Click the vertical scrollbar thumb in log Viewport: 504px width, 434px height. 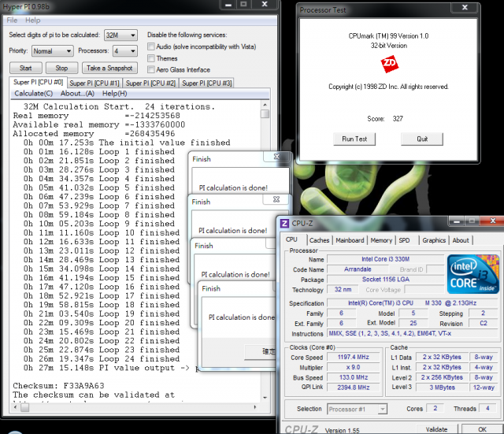tap(265, 113)
